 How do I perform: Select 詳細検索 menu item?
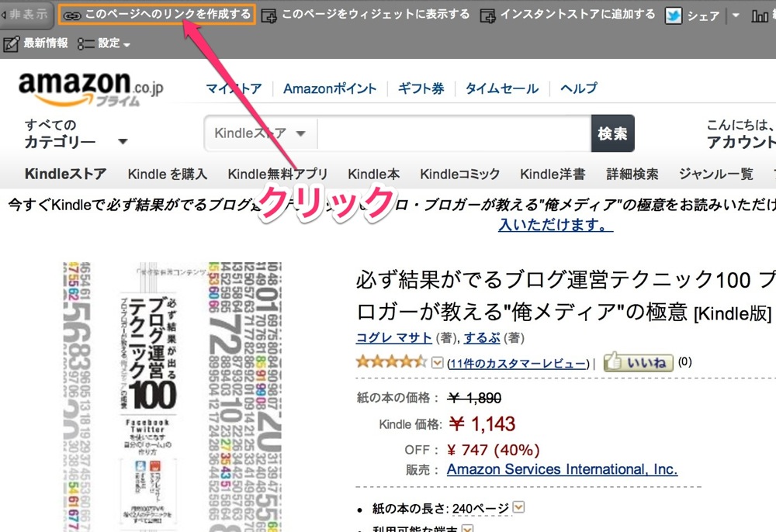pyautogui.click(x=632, y=174)
